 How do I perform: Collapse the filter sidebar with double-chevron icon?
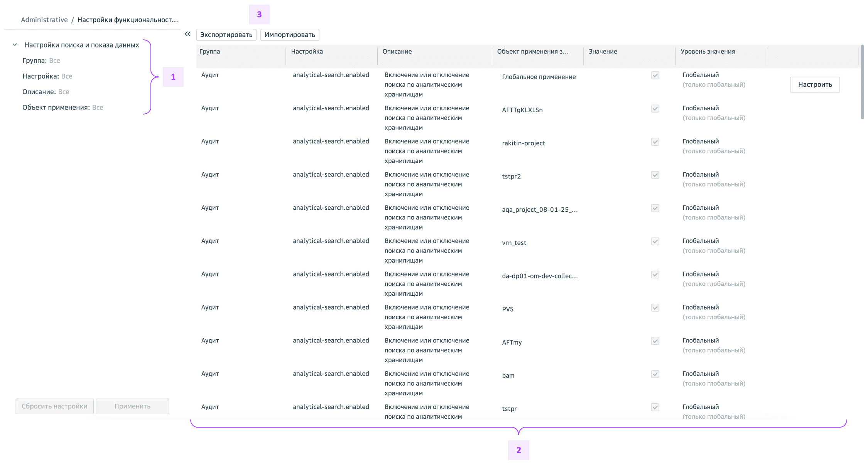point(187,34)
